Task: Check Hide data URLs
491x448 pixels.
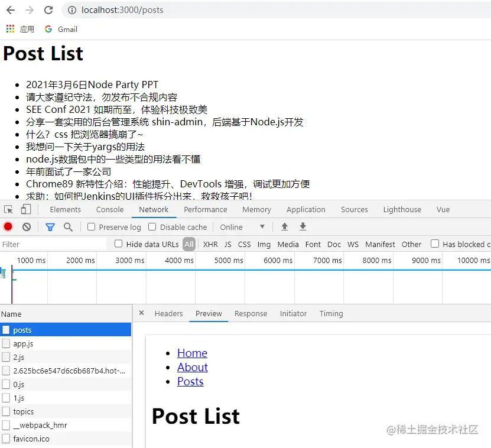Action: pyautogui.click(x=118, y=244)
